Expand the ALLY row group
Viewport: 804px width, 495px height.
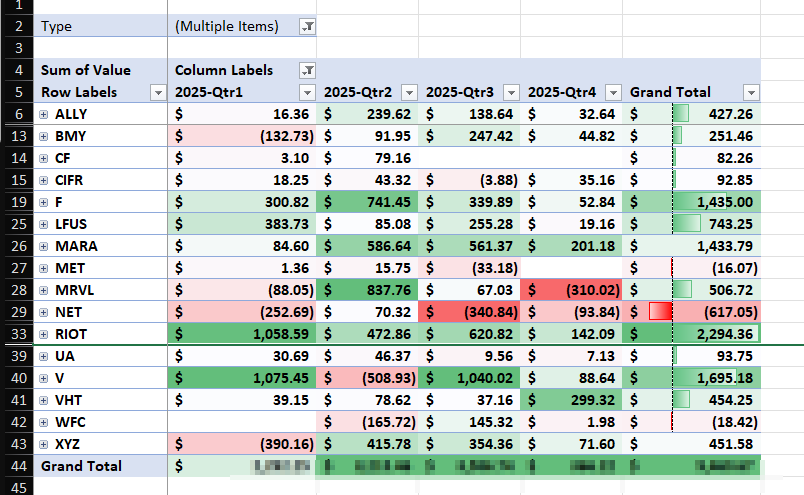(44, 115)
